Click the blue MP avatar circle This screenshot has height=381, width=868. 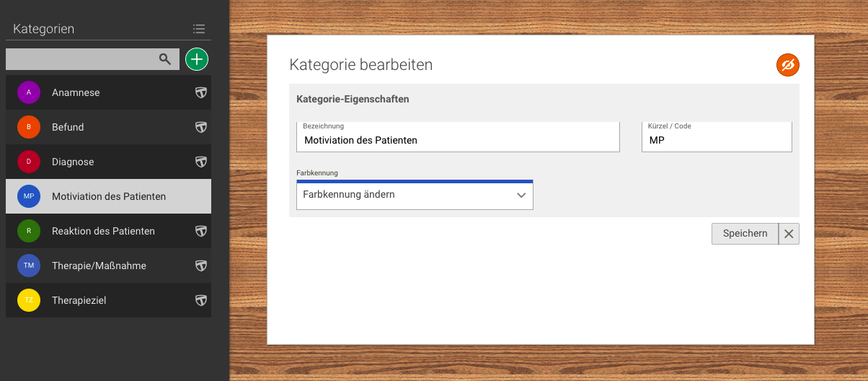29,196
